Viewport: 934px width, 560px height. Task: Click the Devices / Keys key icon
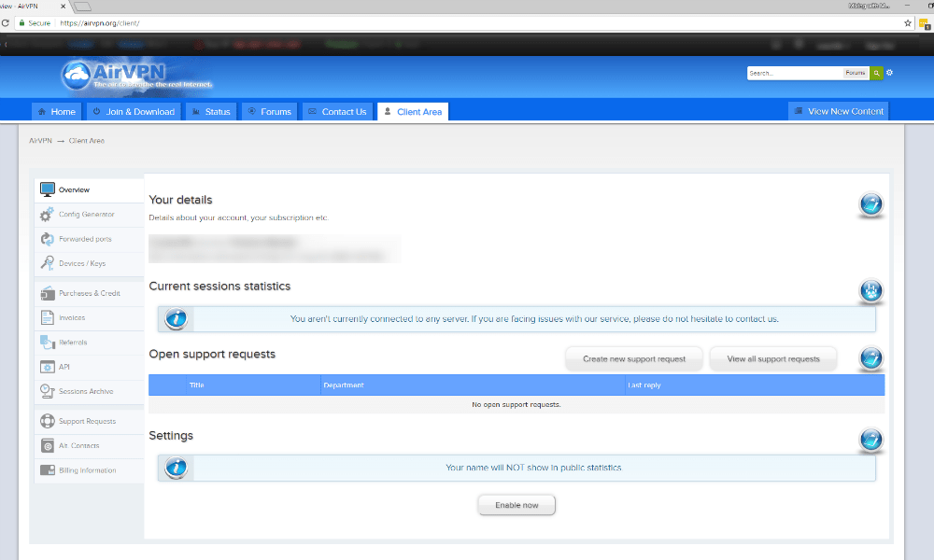47,263
